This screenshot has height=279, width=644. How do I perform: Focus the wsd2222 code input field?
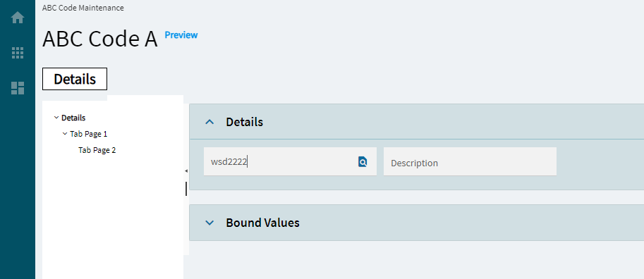pyautogui.click(x=280, y=161)
